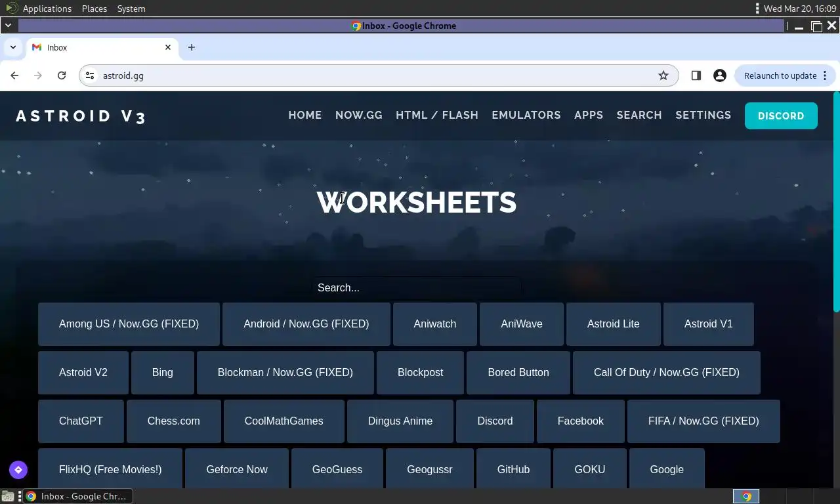
Task: Open HTML / FLASH navigation link
Action: (x=437, y=115)
